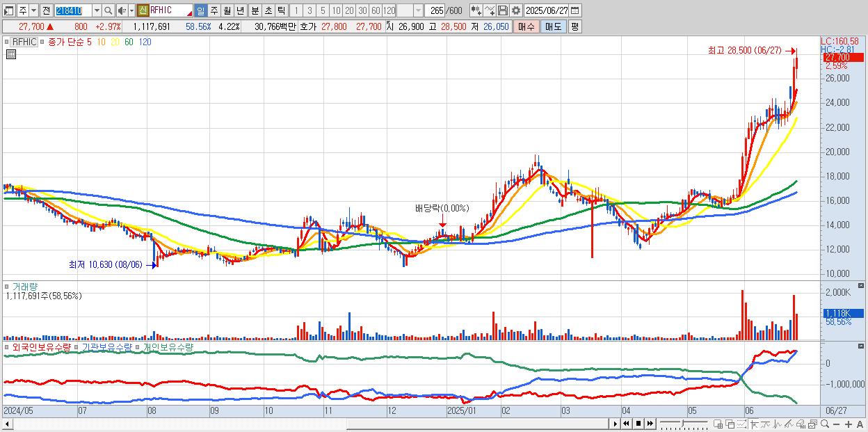Select the 10 interval button
868x432 pixels.
click(336, 10)
